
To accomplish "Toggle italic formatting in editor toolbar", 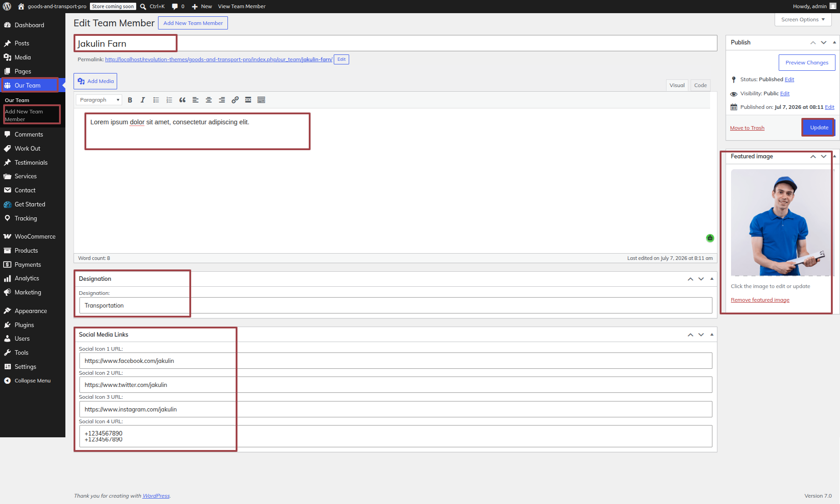I will pyautogui.click(x=143, y=100).
